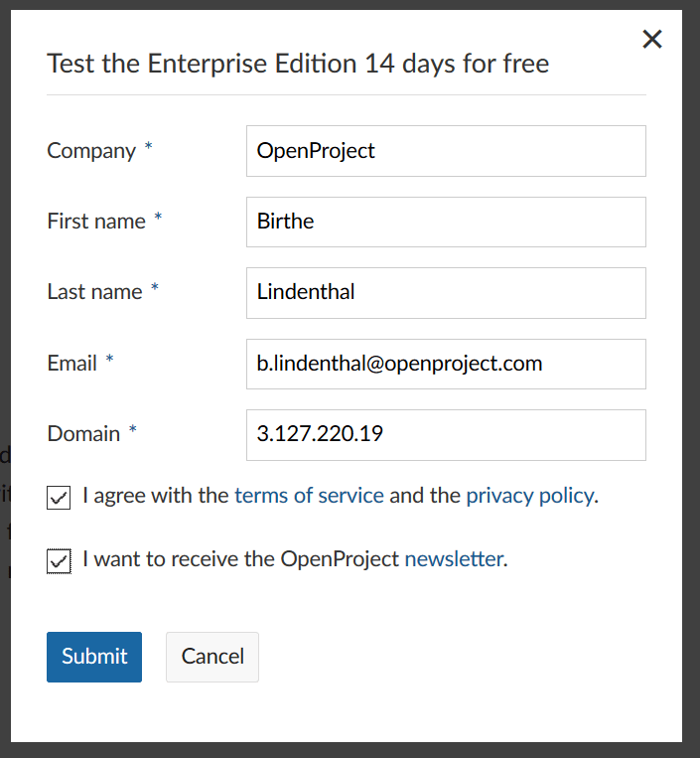Click the Email label text
Viewport: 700px width, 758px height.
[x=72, y=364]
